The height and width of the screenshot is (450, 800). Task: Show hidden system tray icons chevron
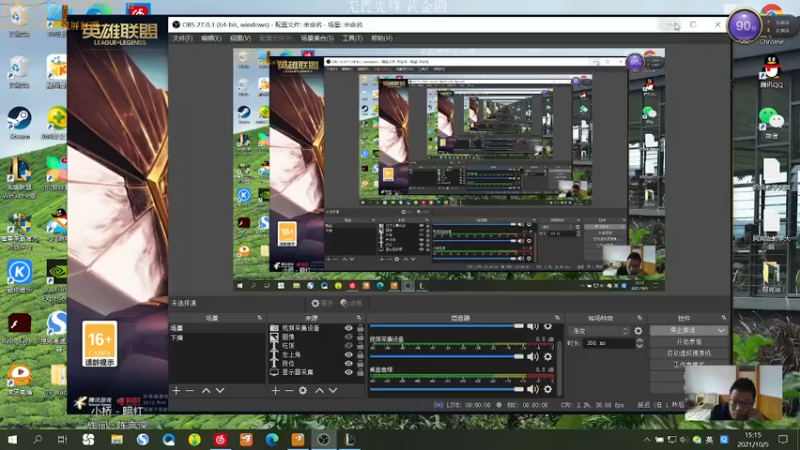pyautogui.click(x=647, y=439)
